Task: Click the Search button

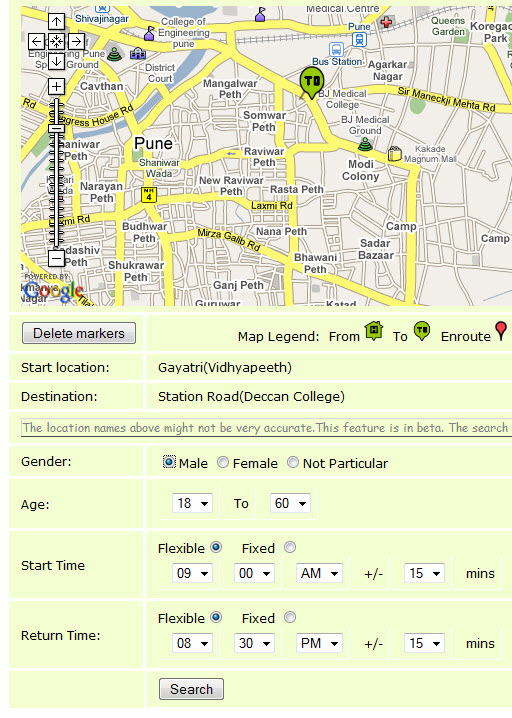Action: [x=191, y=689]
